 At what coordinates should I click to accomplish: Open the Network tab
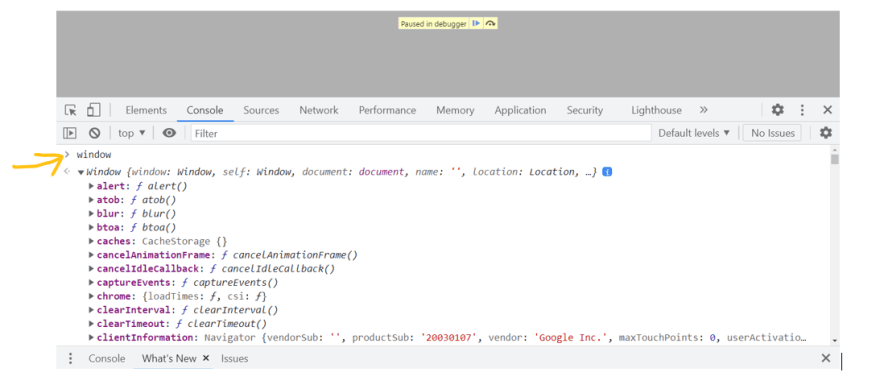coord(319,110)
